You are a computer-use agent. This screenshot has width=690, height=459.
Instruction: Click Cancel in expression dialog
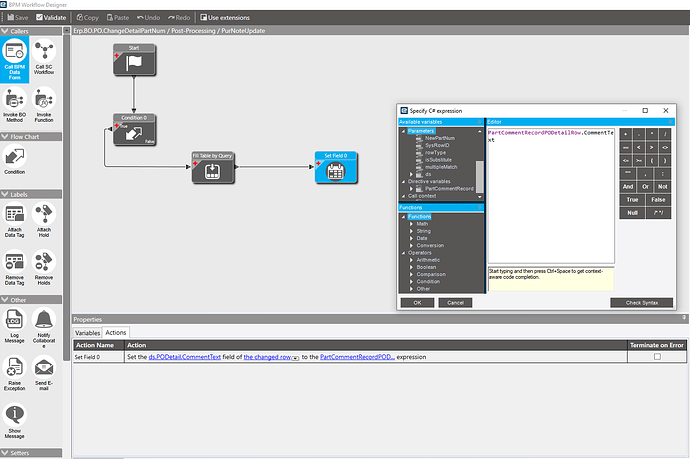(x=455, y=303)
